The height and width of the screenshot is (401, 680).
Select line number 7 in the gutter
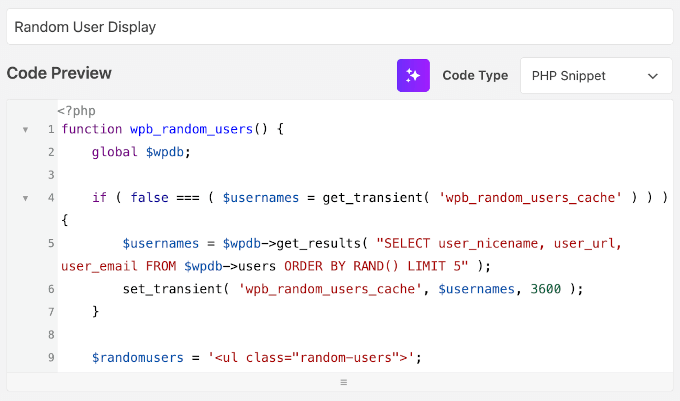coord(49,312)
